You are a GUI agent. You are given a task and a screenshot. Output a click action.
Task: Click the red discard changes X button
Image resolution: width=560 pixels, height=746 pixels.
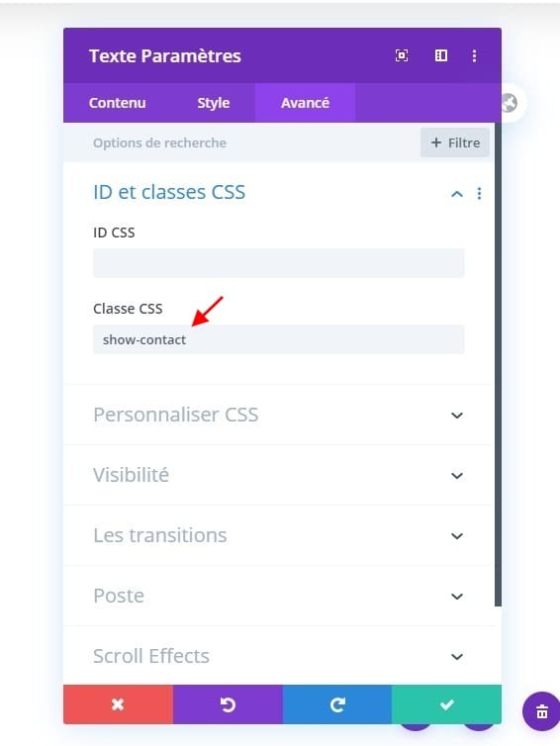tap(118, 704)
